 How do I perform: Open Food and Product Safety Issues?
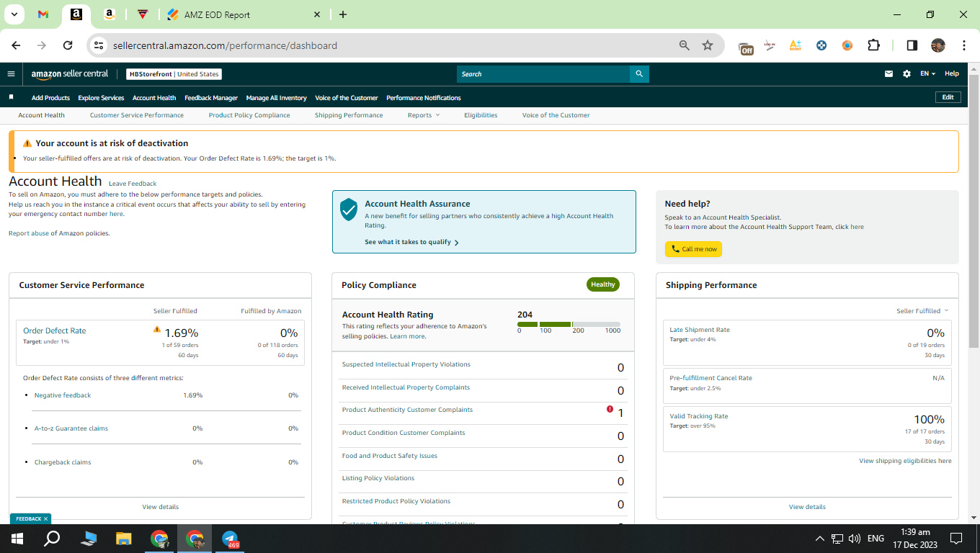390,456
